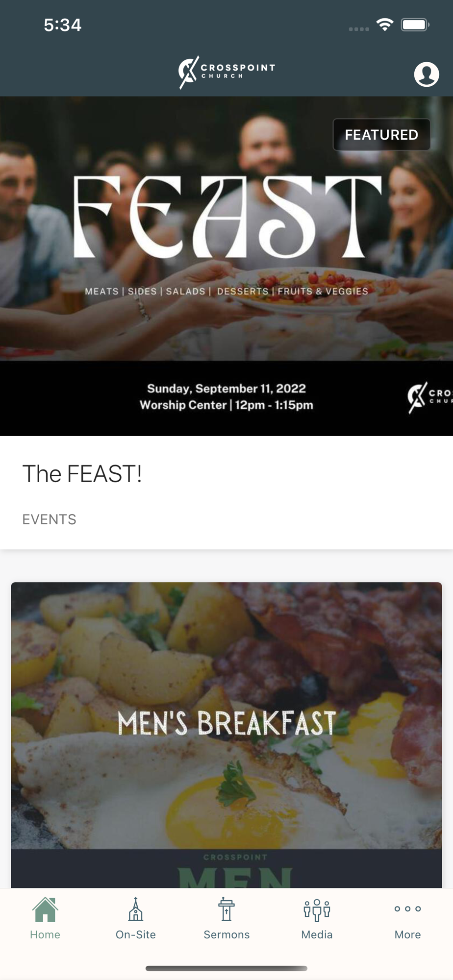Open the user profile icon
Viewport: 453px width, 980px height.
tap(426, 74)
